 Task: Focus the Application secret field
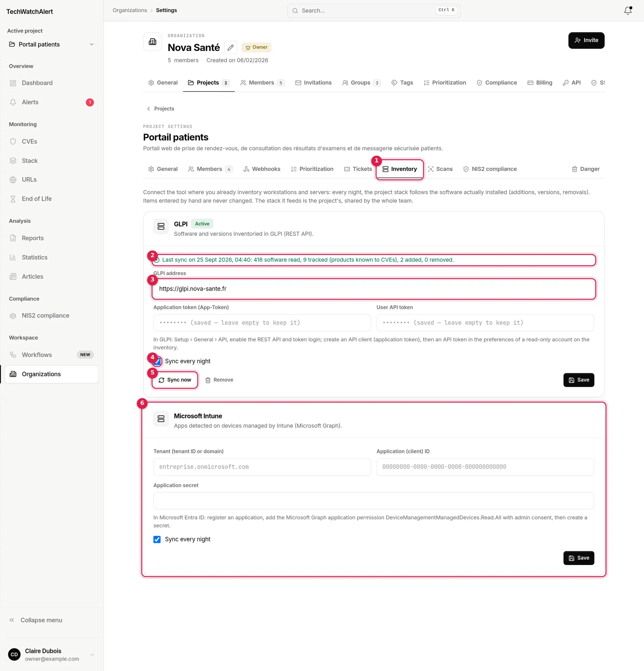pos(374,501)
